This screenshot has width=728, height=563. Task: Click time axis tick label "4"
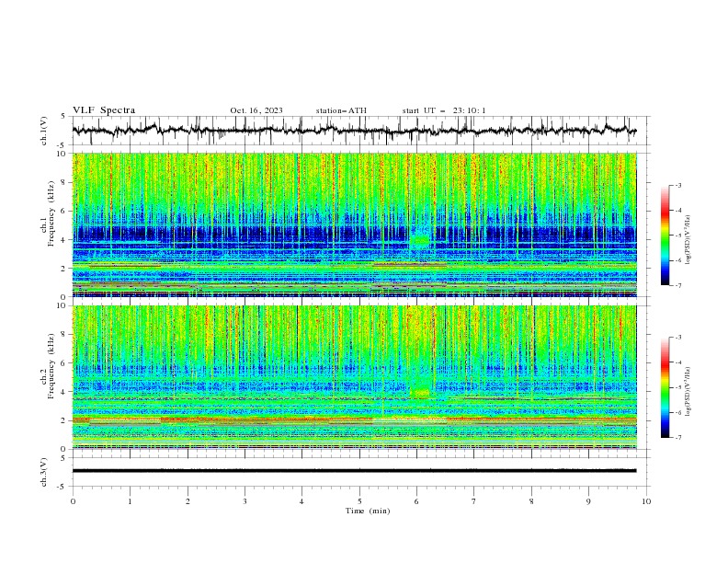301,501
